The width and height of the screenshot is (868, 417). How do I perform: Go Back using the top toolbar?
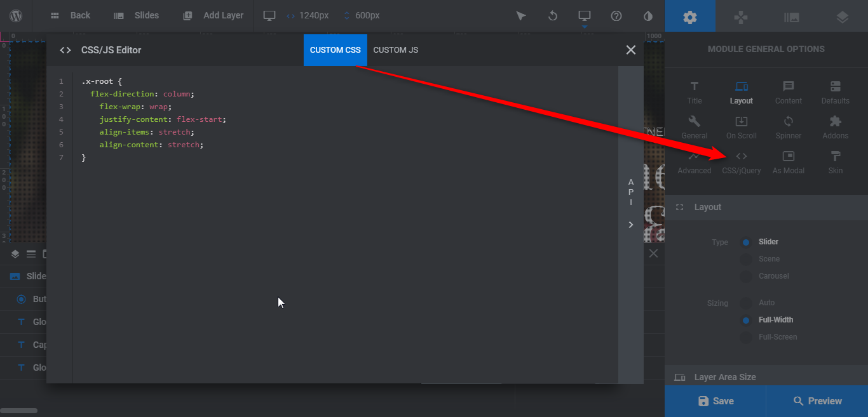click(x=70, y=16)
